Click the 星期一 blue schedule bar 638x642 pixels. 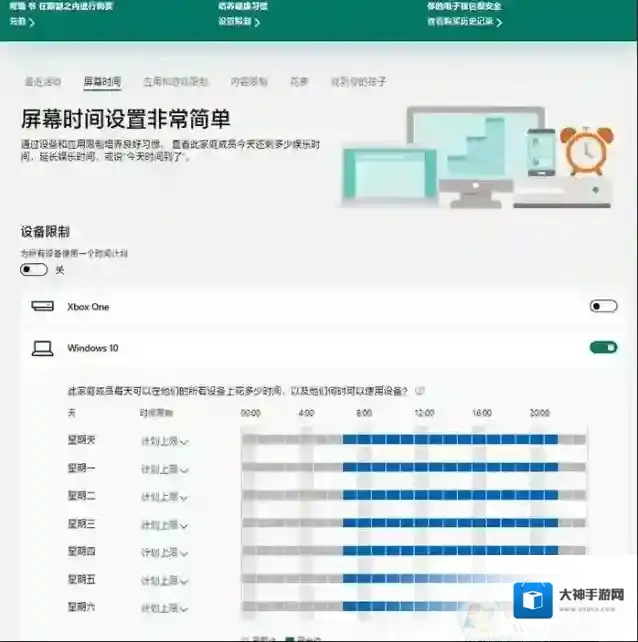click(450, 467)
